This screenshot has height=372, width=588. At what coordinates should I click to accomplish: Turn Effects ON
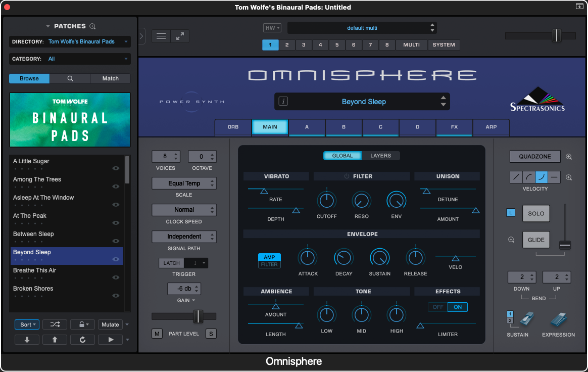click(x=458, y=307)
